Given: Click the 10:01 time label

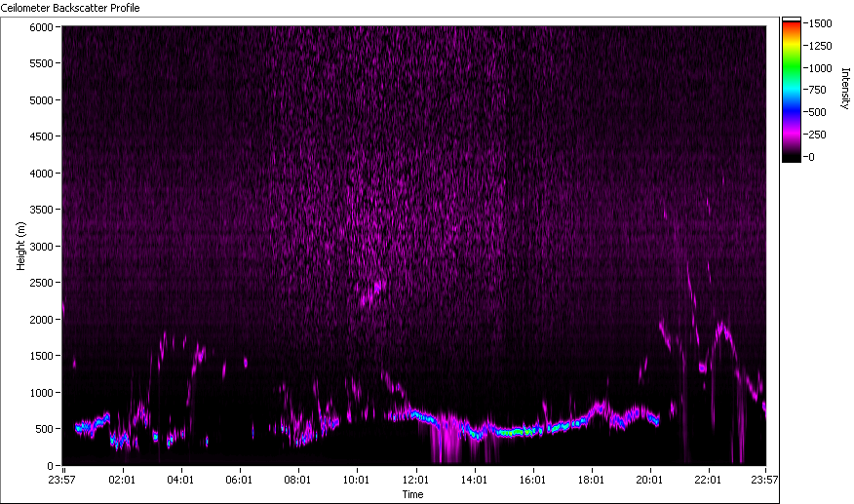Looking at the screenshot, I should [x=356, y=480].
